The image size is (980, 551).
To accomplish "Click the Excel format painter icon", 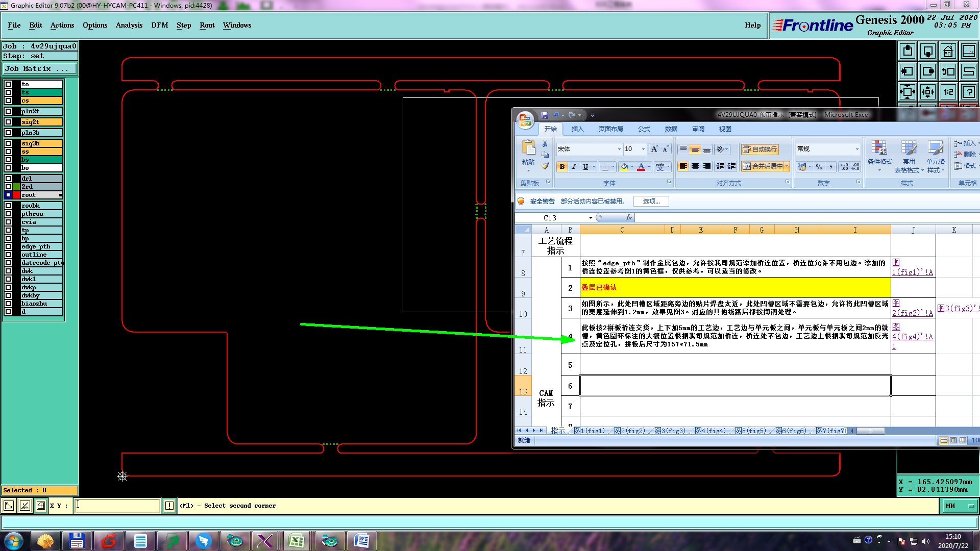I will [545, 166].
